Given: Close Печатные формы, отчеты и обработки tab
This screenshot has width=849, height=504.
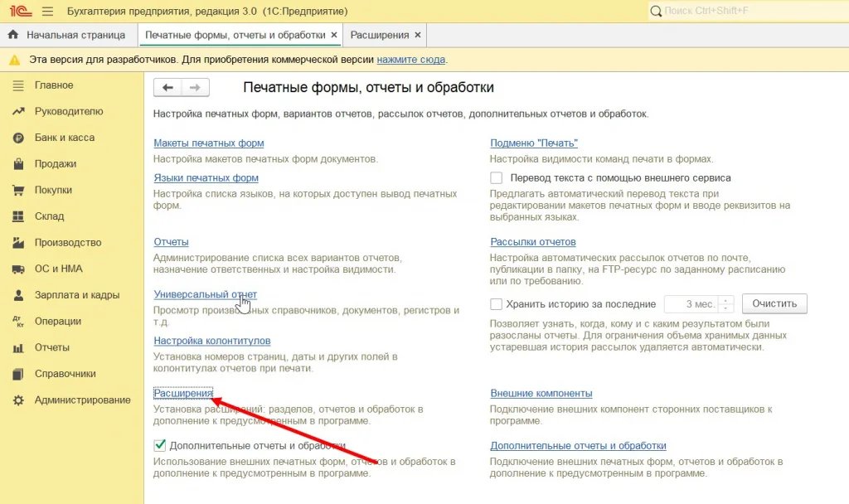Looking at the screenshot, I should point(334,35).
